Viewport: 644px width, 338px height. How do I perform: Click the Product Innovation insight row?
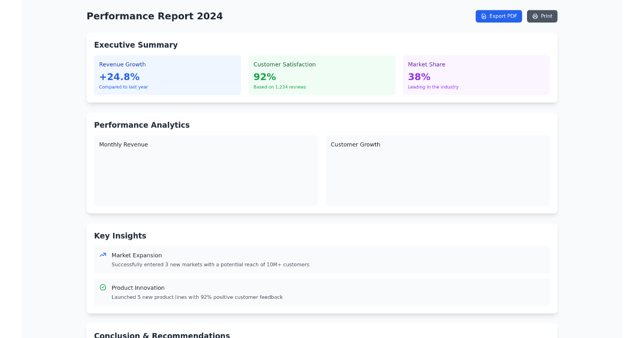(x=322, y=292)
